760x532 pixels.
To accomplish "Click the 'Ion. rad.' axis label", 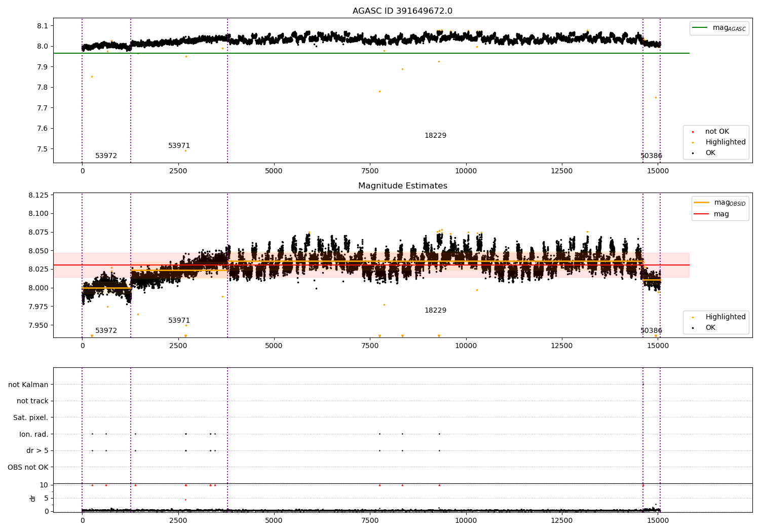I will click(34, 434).
